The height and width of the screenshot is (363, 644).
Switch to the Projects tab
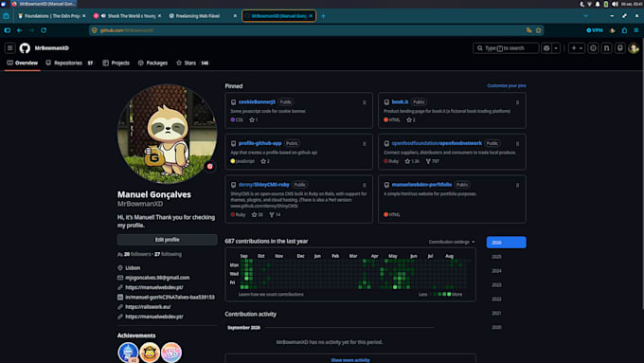coord(116,63)
